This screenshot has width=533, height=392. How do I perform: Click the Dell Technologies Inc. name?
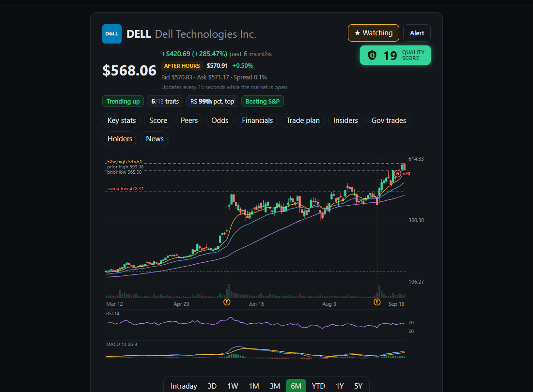[205, 34]
